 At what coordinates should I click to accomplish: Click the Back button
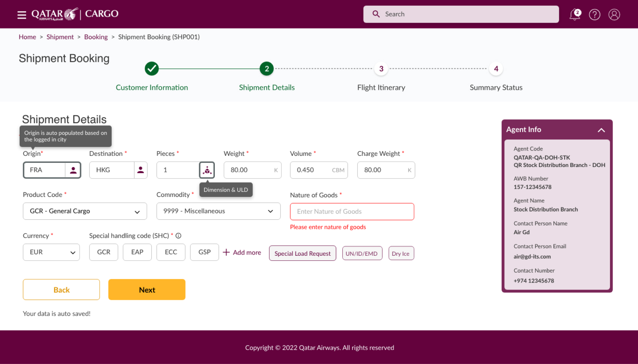61,290
